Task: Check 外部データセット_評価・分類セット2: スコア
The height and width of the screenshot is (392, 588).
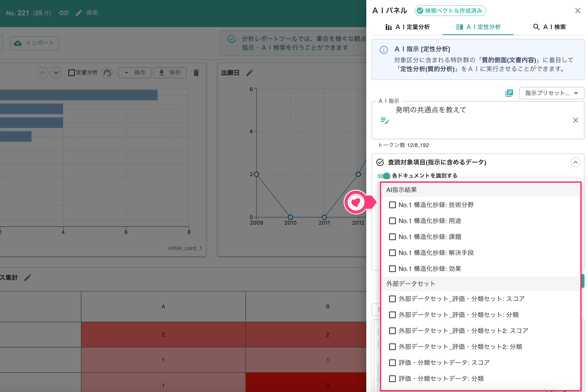Action: [x=392, y=331]
